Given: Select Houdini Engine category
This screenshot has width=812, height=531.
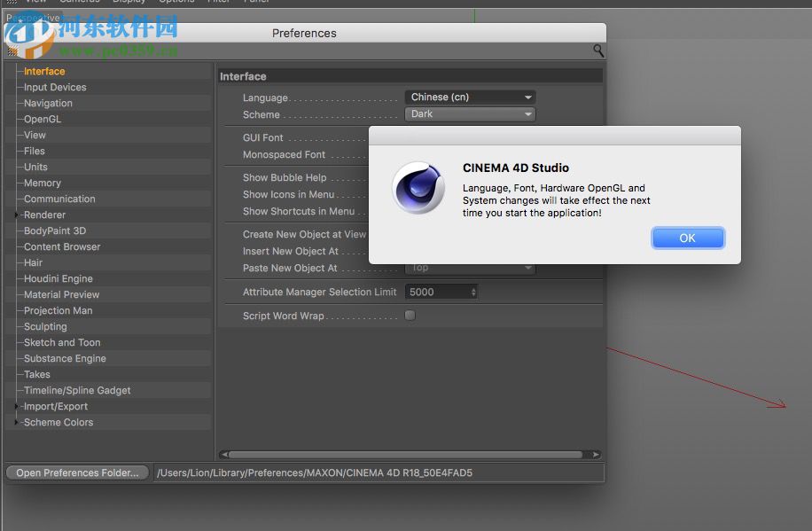Looking at the screenshot, I should click(x=58, y=278).
